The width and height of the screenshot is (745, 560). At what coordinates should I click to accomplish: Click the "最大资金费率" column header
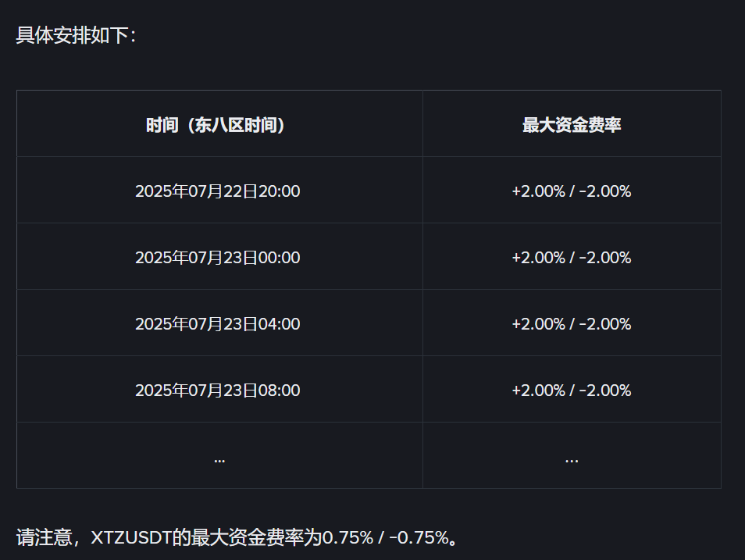click(x=572, y=125)
